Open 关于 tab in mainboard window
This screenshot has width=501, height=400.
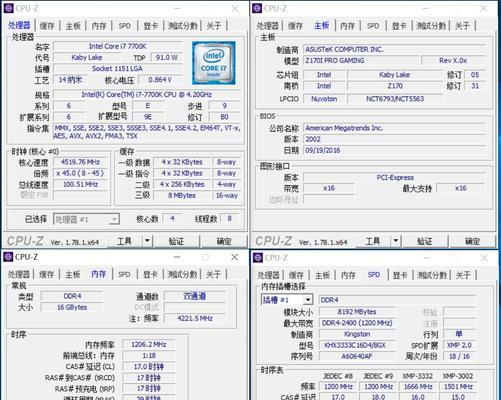pyautogui.click(x=462, y=26)
